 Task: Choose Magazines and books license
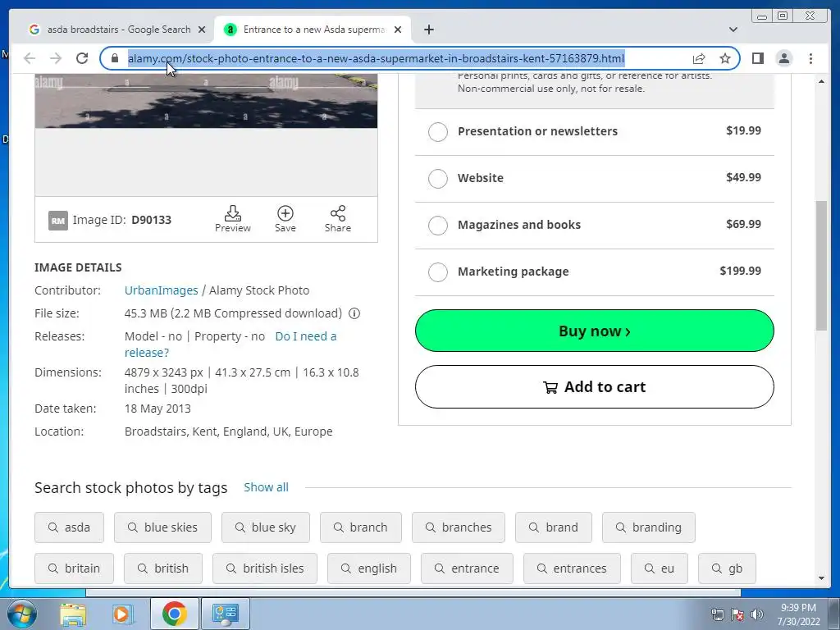click(x=438, y=225)
